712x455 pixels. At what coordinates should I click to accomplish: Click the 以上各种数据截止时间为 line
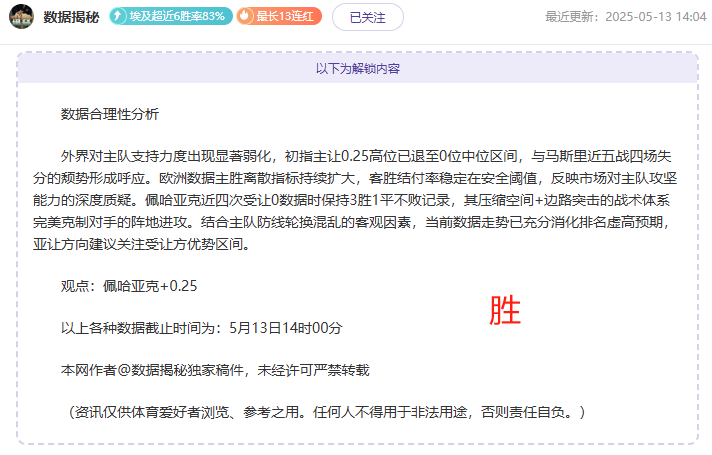pos(202,328)
